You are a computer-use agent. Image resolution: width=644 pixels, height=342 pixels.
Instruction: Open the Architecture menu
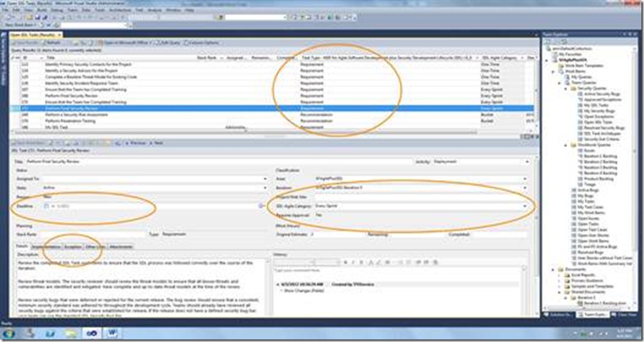(x=120, y=10)
